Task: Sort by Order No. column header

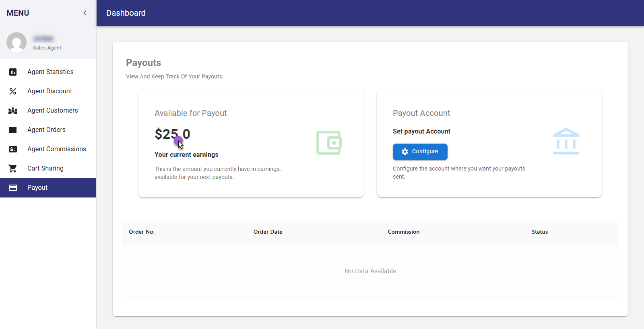Action: pos(142,232)
